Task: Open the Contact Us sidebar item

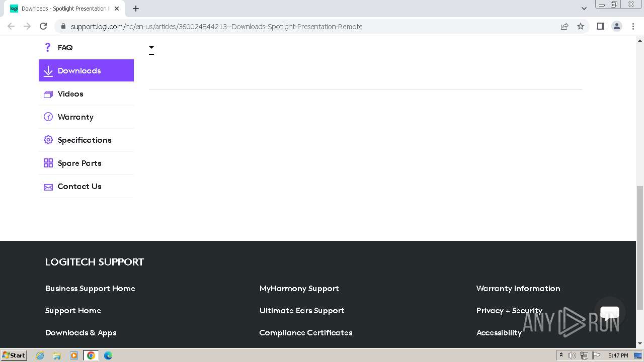Action: 86,186
